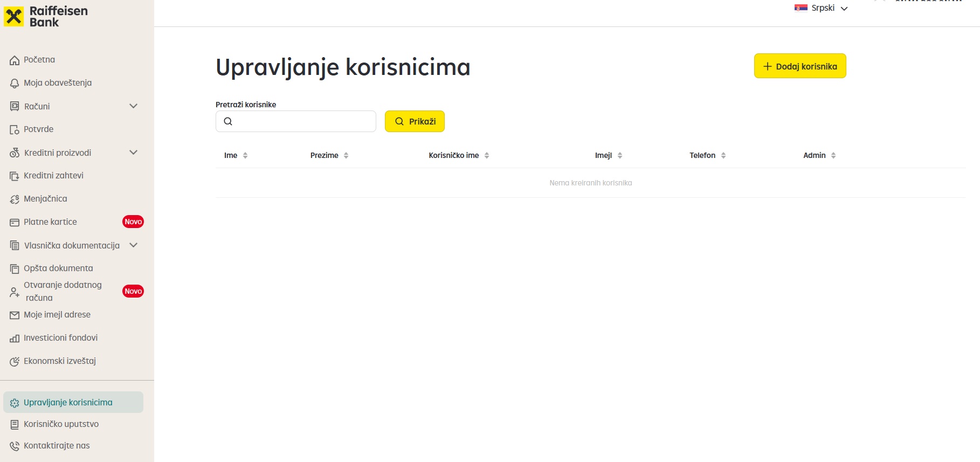Click the magnifier icon in search field
980x462 pixels.
[228, 121]
